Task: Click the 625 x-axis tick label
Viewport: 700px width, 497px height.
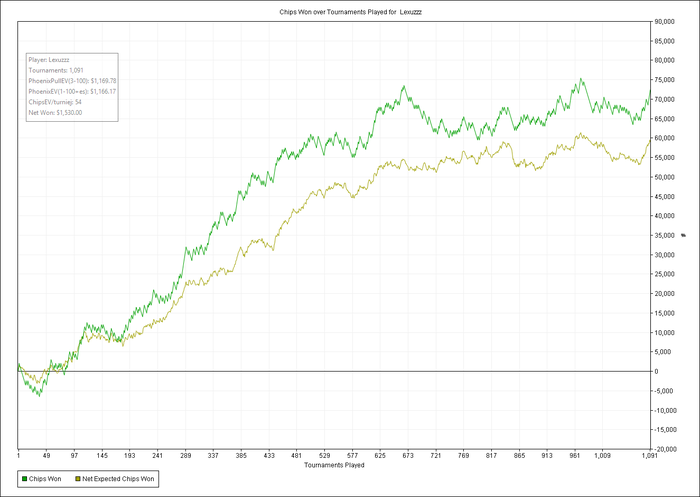Action: [x=380, y=456]
